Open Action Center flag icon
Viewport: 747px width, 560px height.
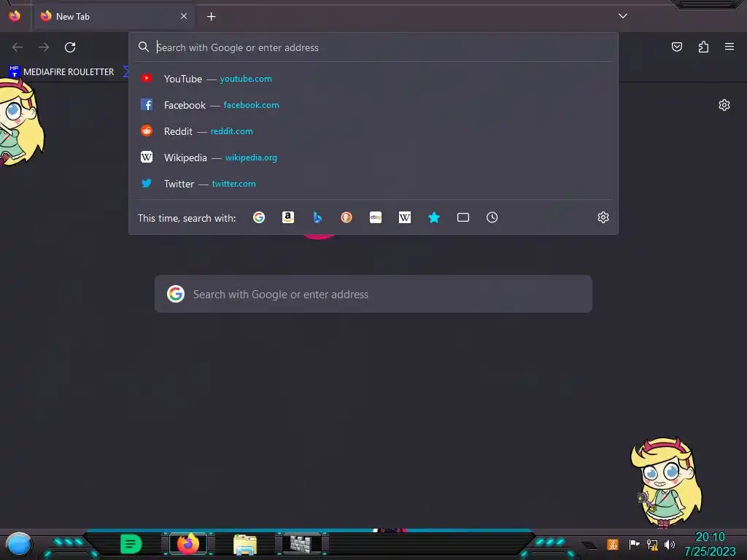tap(634, 544)
